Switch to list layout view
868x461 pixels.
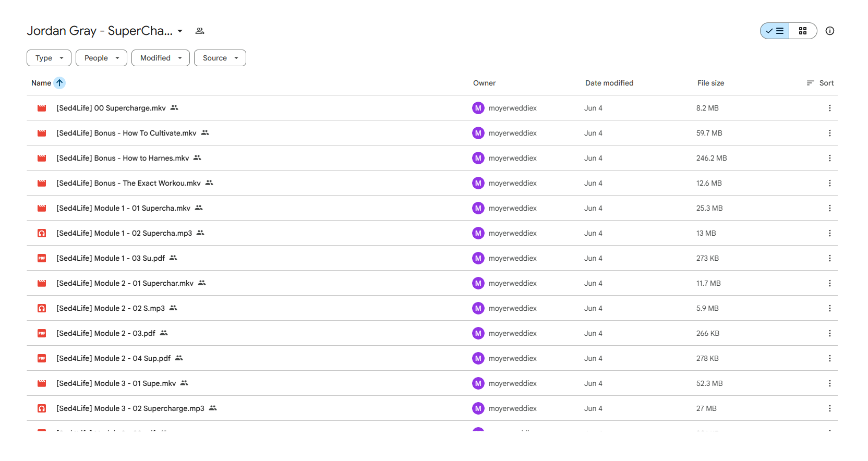click(x=775, y=31)
